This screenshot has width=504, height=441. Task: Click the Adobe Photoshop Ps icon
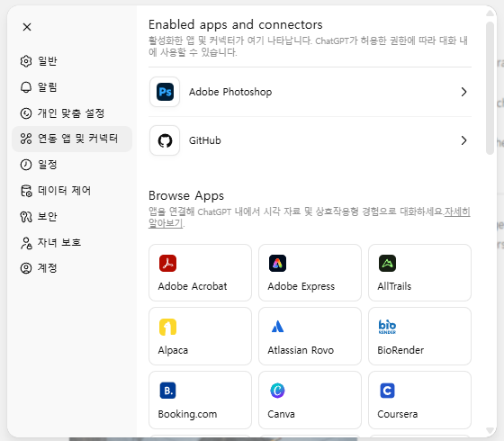(x=165, y=92)
